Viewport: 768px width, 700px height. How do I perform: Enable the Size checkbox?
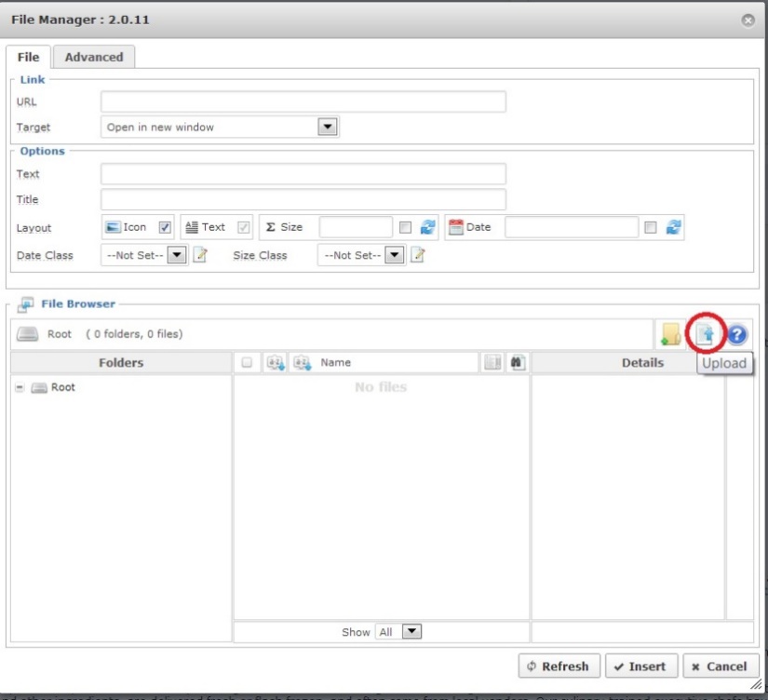(x=405, y=227)
